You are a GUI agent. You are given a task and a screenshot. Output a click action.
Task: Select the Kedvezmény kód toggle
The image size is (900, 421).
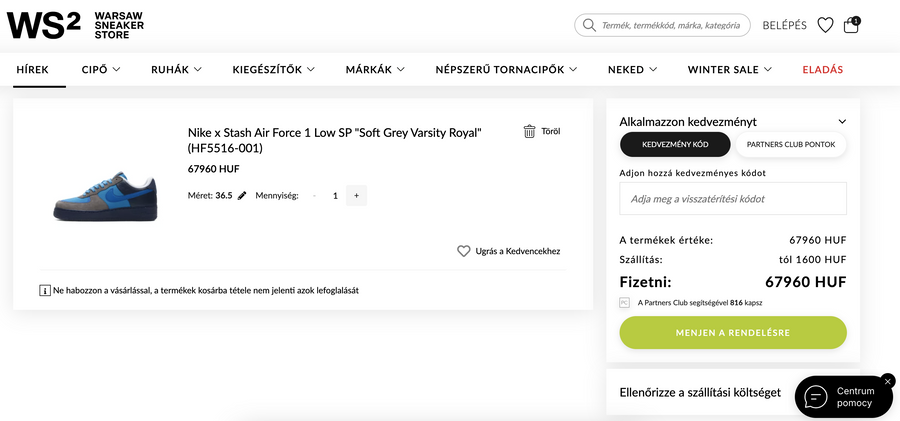(675, 145)
